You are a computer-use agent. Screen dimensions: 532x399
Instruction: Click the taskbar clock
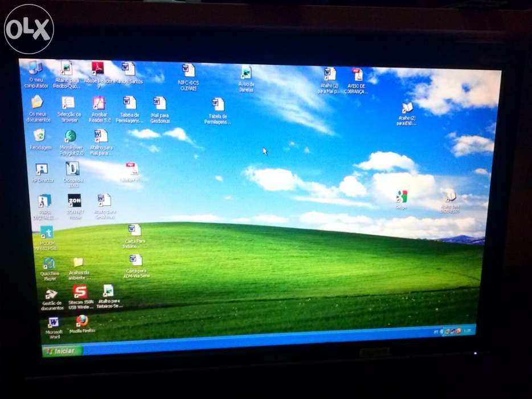tap(468, 331)
